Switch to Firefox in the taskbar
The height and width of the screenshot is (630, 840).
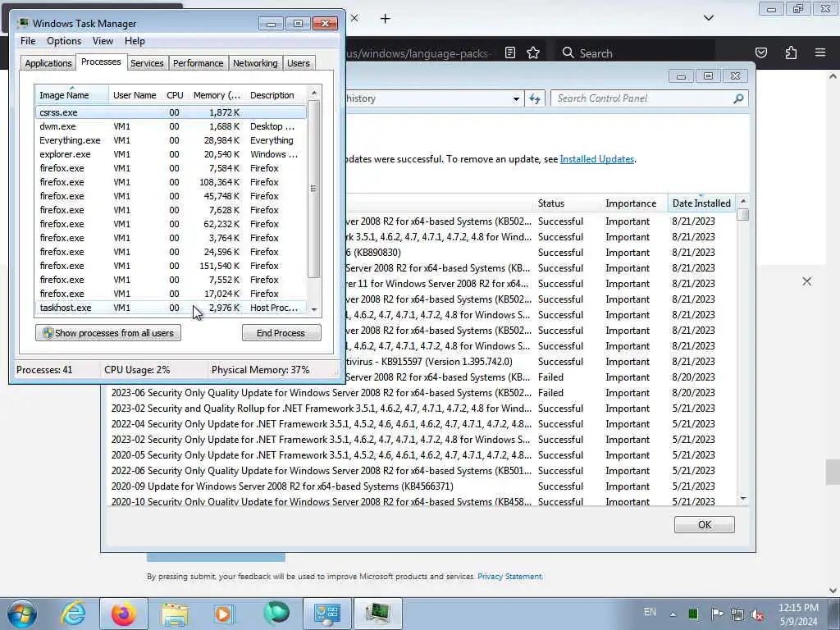[x=123, y=614]
